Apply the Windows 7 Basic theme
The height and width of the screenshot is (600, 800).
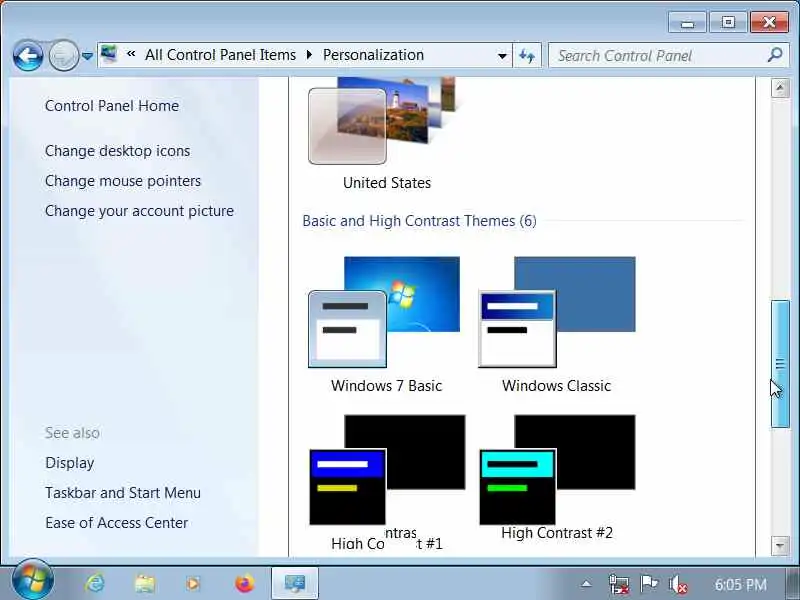384,312
